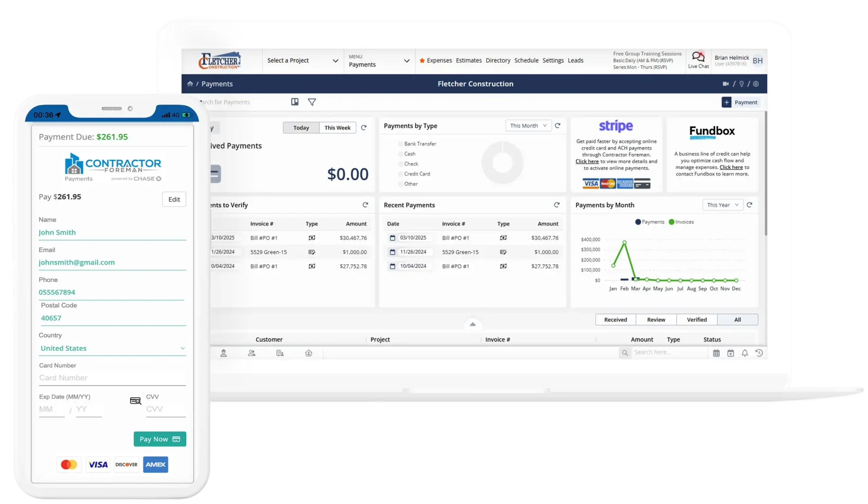Image resolution: width=868 pixels, height=504 pixels.
Task: Toggle the Payments series in the chart legend
Action: pyautogui.click(x=650, y=222)
